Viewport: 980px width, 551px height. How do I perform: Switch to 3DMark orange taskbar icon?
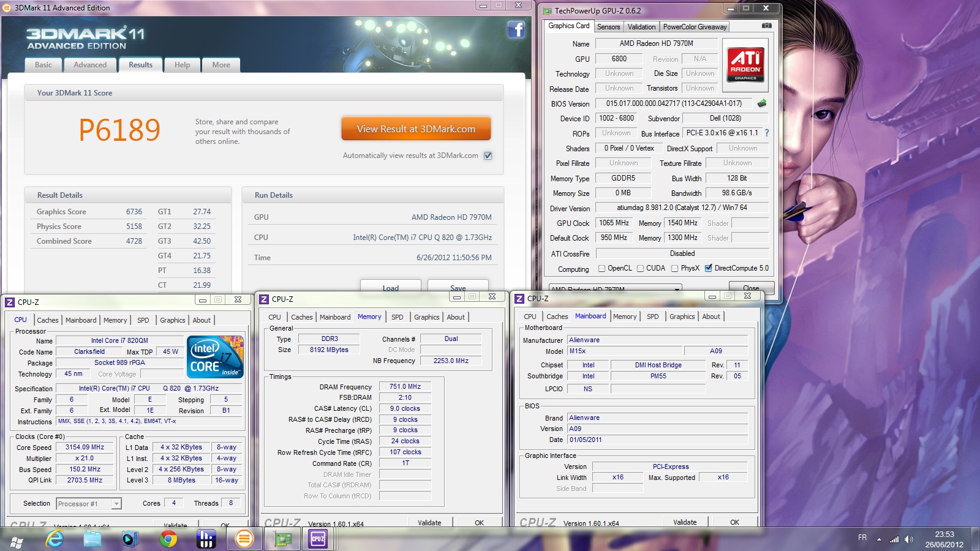pyautogui.click(x=244, y=539)
